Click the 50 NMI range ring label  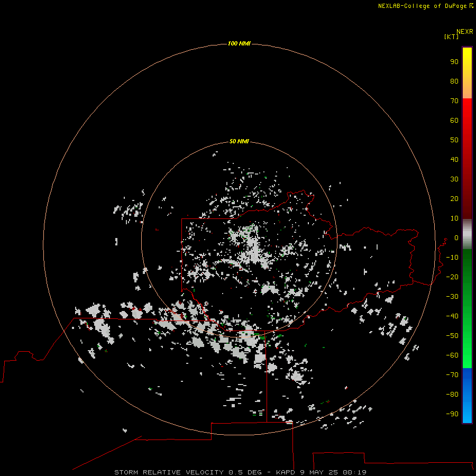pos(239,141)
